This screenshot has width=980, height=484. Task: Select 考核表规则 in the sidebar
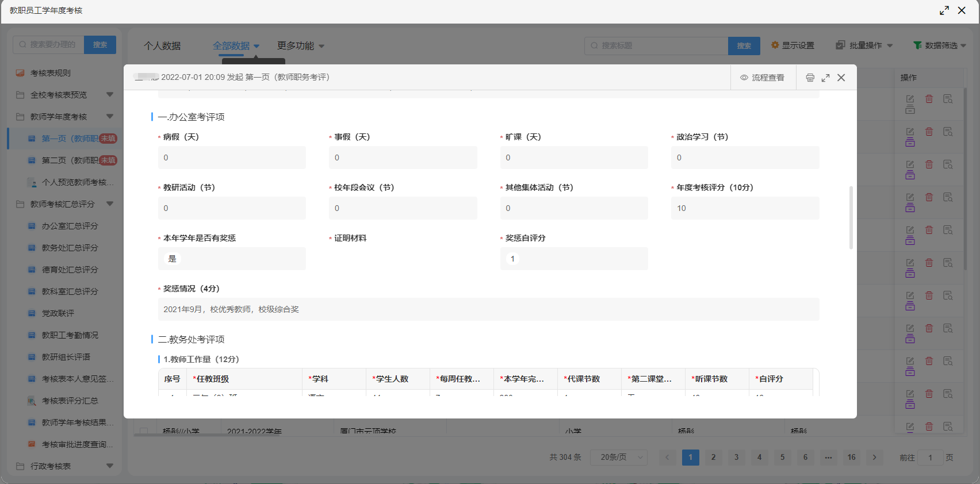(51, 73)
